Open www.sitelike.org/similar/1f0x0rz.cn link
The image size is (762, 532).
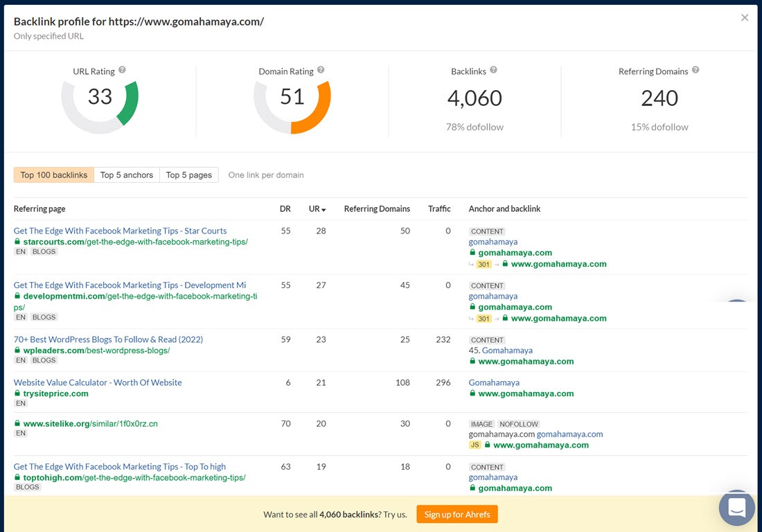90,424
